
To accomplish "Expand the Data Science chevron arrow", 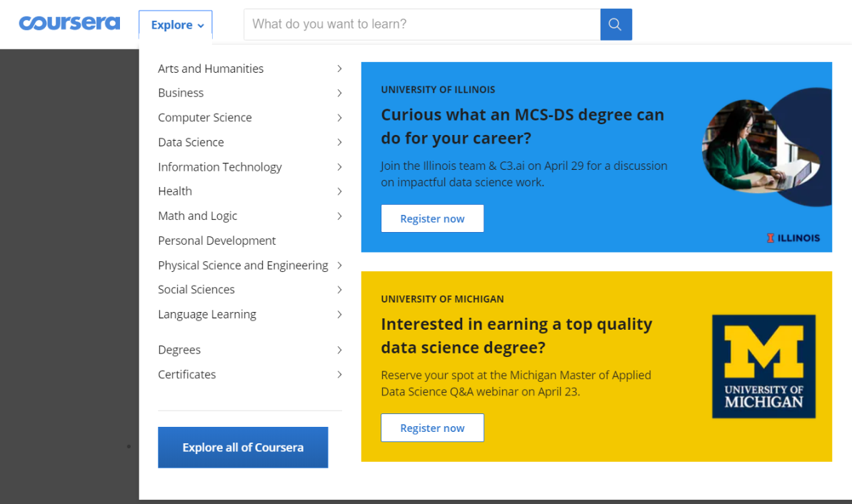I will (x=339, y=142).
